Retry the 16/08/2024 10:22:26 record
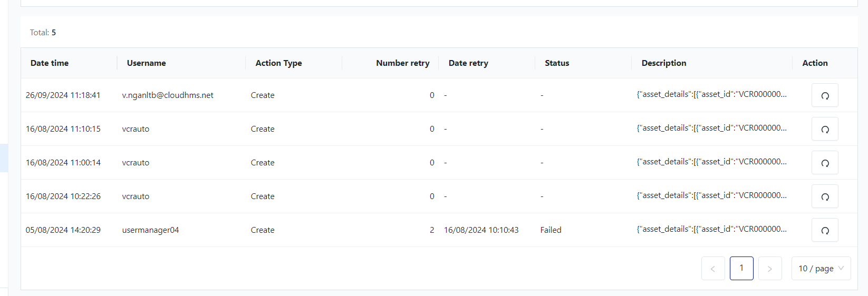The image size is (868, 296). (x=825, y=196)
